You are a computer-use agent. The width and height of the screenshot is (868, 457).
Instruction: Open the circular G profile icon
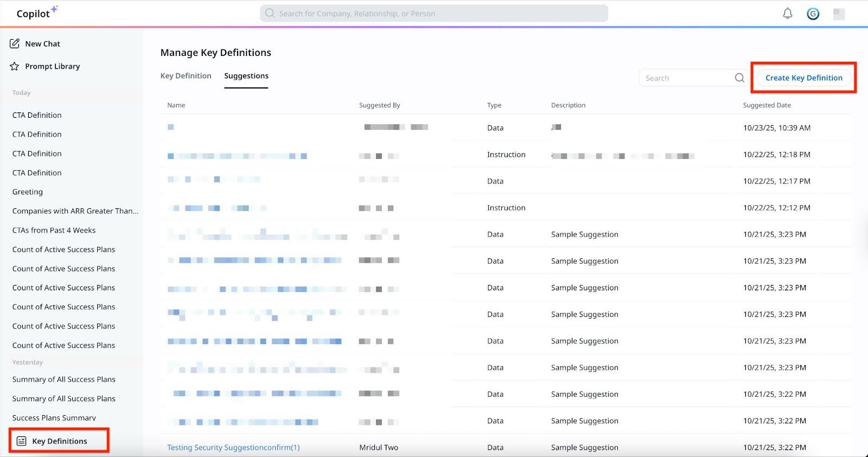click(813, 14)
